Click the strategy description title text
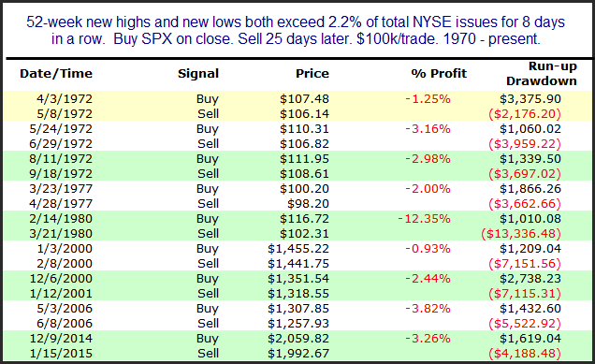This screenshot has width=595, height=364. [296, 30]
